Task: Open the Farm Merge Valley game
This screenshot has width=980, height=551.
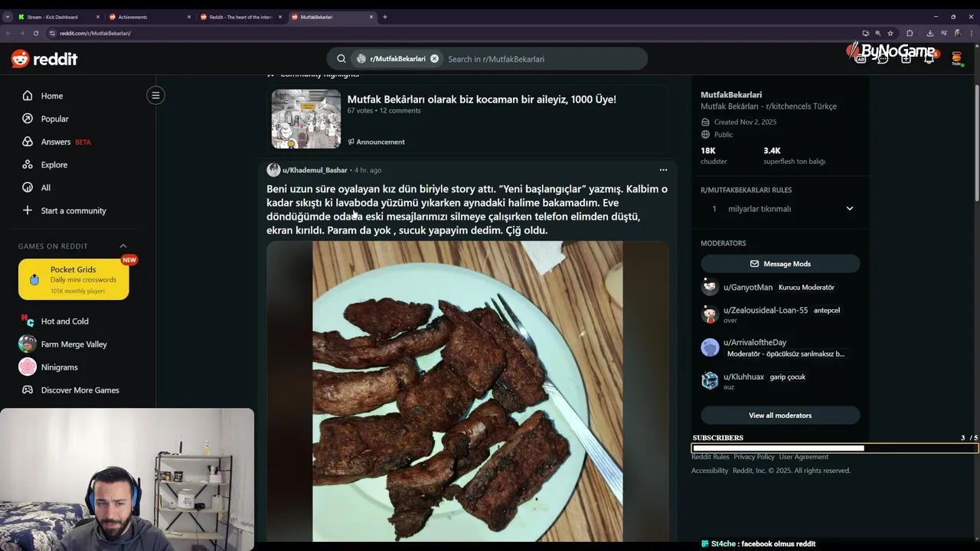Action: (x=73, y=344)
